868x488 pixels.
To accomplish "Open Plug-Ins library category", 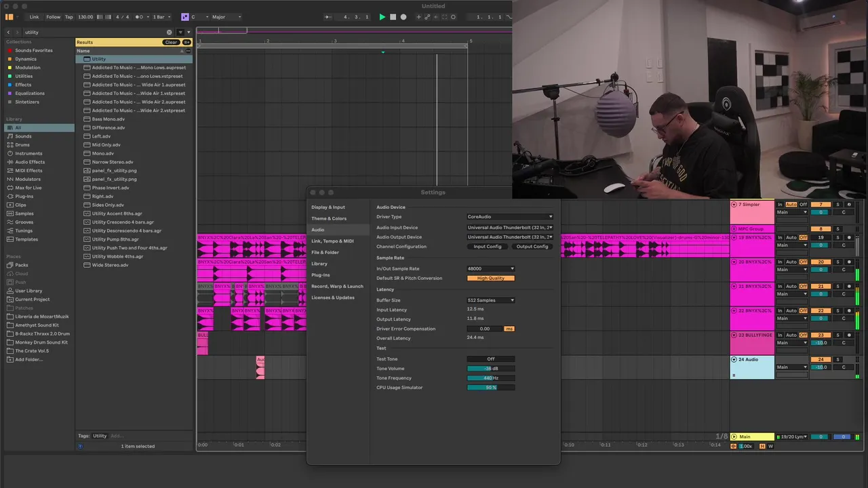I will point(24,197).
